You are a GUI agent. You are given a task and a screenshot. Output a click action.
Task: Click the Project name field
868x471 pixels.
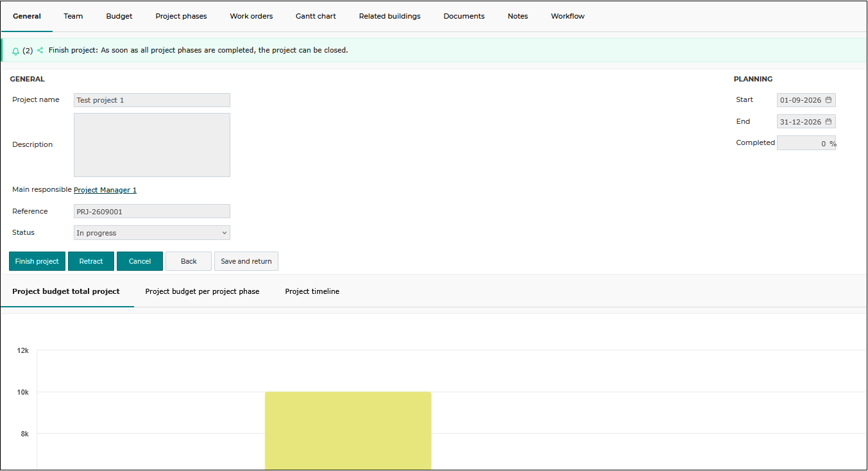[152, 100]
